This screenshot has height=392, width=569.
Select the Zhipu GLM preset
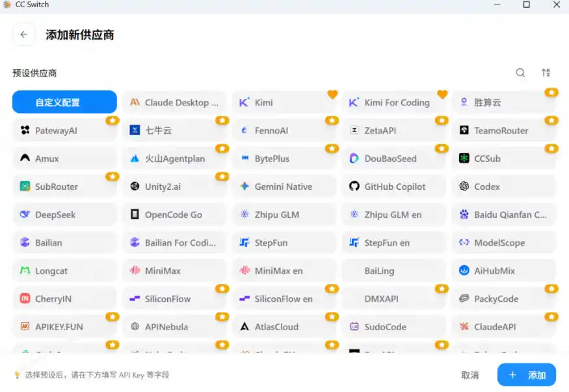pos(284,215)
